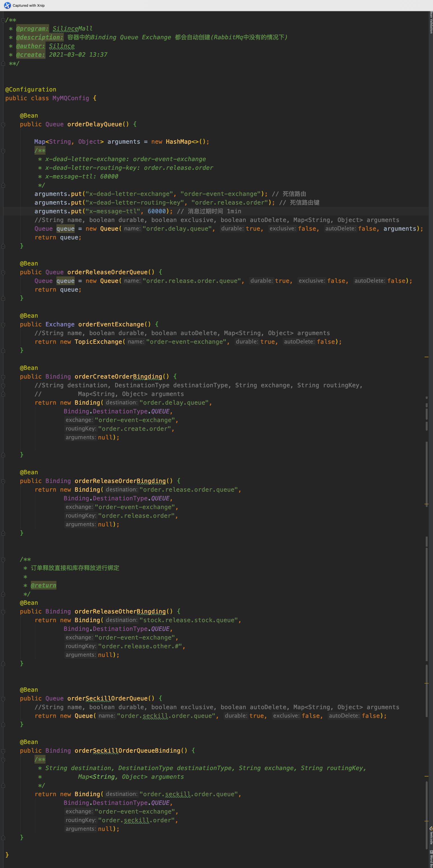Click the 'Captured with Xnip' title text

pos(29,5)
